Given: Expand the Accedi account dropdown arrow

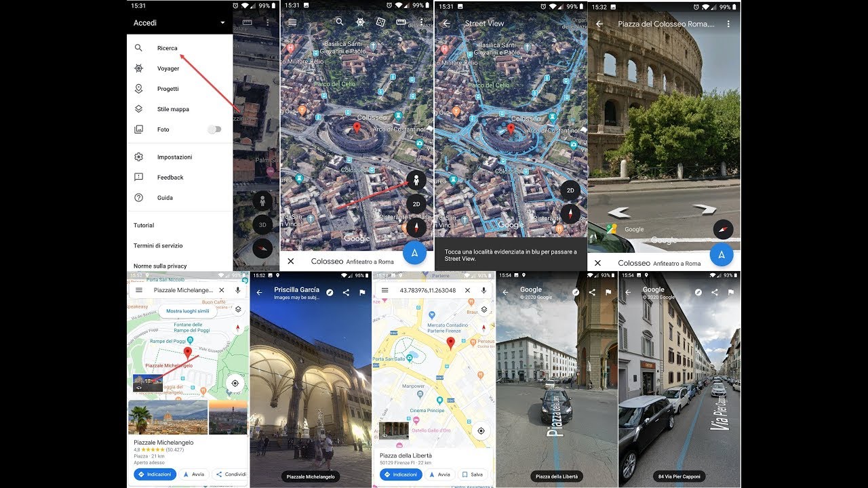Looking at the screenshot, I should click(x=222, y=23).
